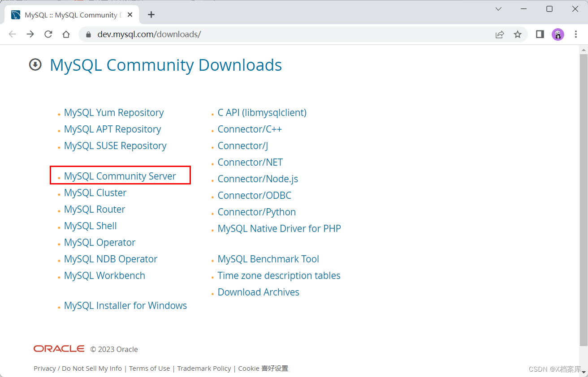
Task: Open Time zone description tables link
Action: pos(279,275)
